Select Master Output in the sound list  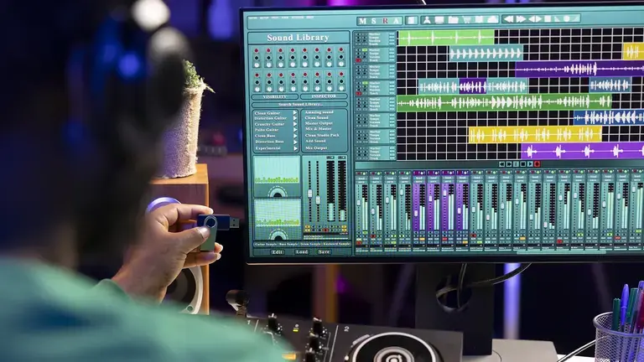pyautogui.click(x=319, y=123)
